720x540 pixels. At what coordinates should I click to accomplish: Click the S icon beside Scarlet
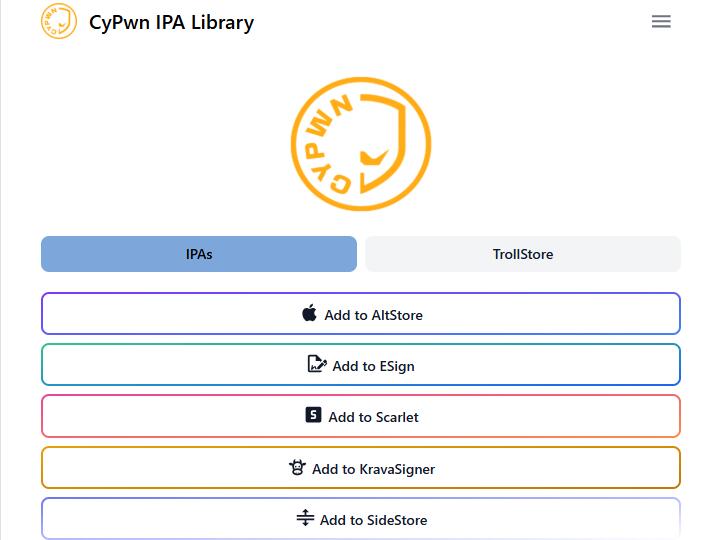click(314, 415)
